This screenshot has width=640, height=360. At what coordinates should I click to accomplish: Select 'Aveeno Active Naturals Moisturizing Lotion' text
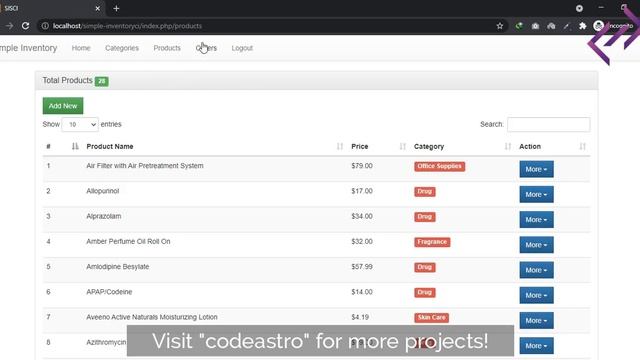[x=151, y=317]
